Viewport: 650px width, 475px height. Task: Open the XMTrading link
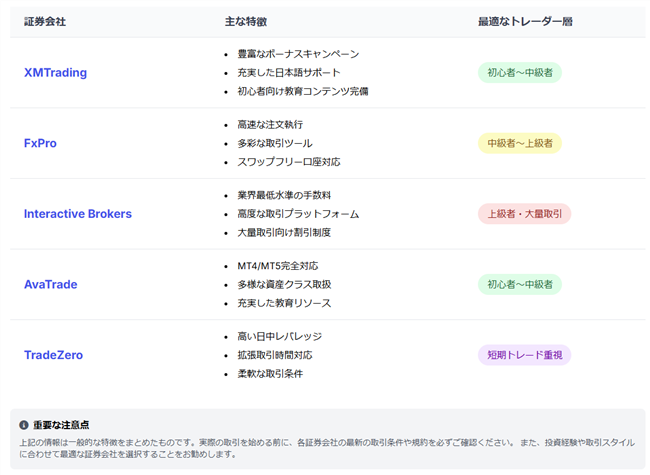(55, 73)
